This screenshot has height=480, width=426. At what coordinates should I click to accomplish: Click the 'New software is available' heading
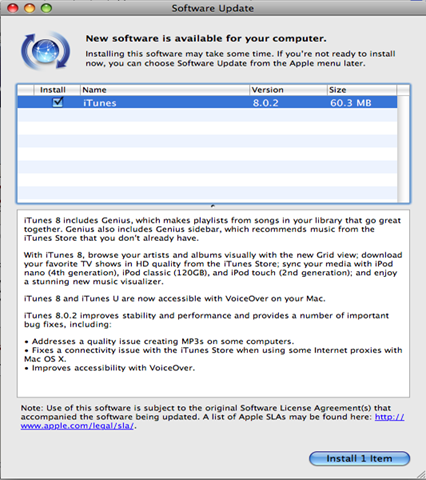tap(206, 39)
